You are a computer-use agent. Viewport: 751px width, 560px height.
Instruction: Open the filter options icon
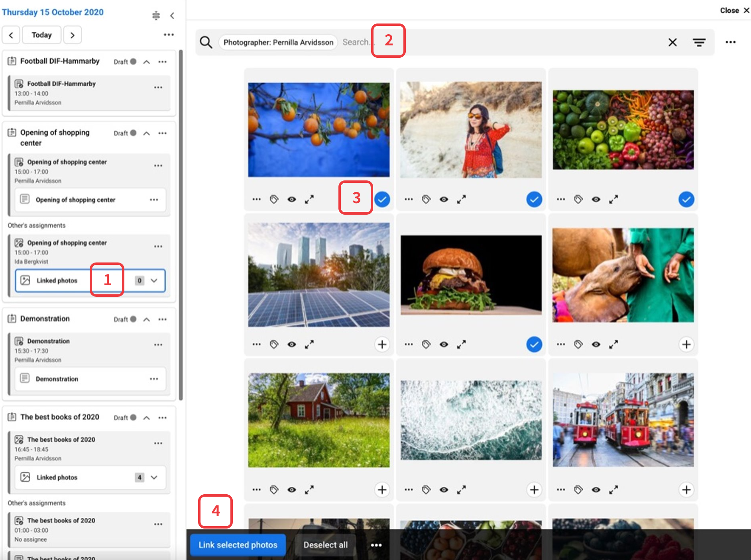699,42
